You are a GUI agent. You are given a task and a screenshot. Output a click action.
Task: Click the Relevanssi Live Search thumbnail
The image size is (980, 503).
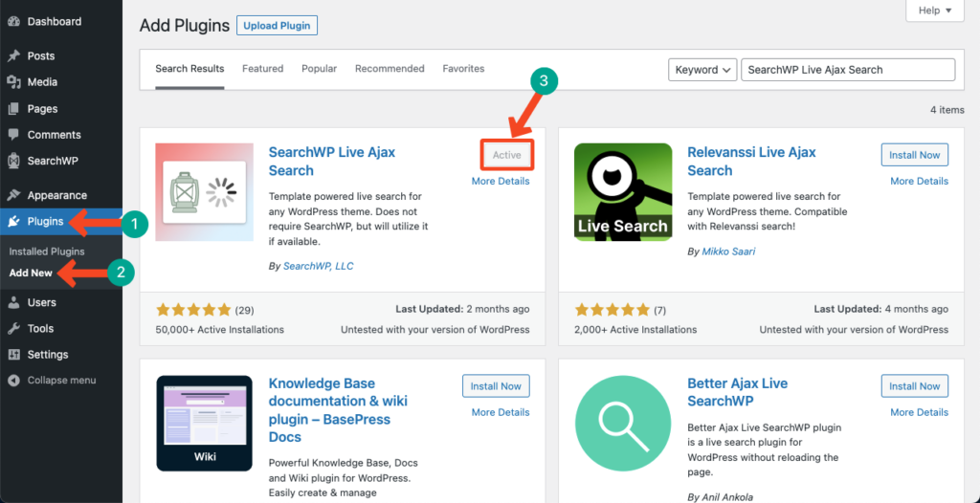pos(623,191)
